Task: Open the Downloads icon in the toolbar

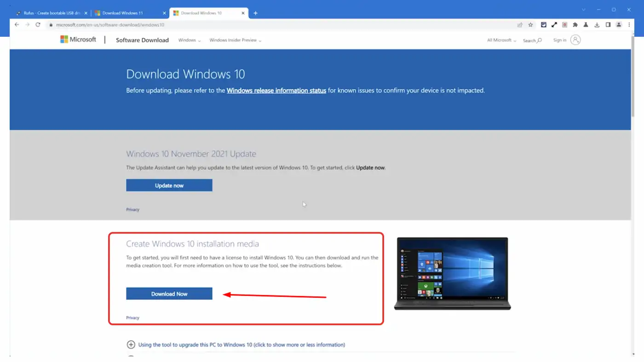Action: 597,25
